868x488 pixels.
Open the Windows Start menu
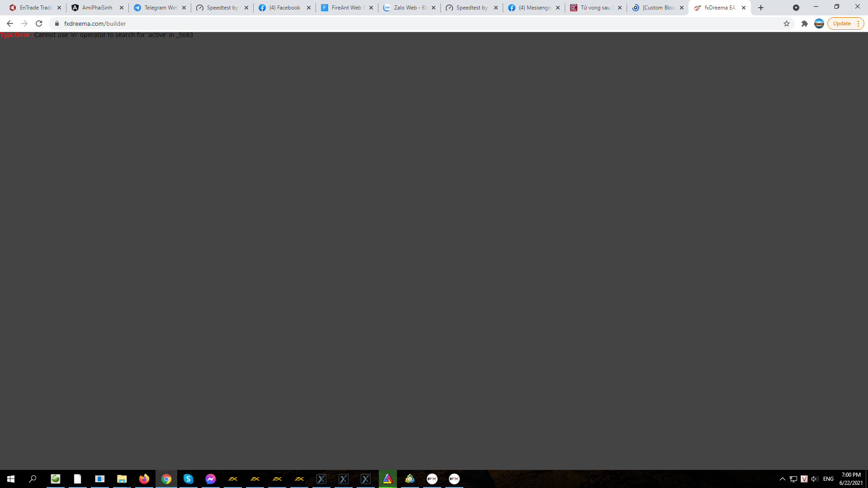coord(11,479)
